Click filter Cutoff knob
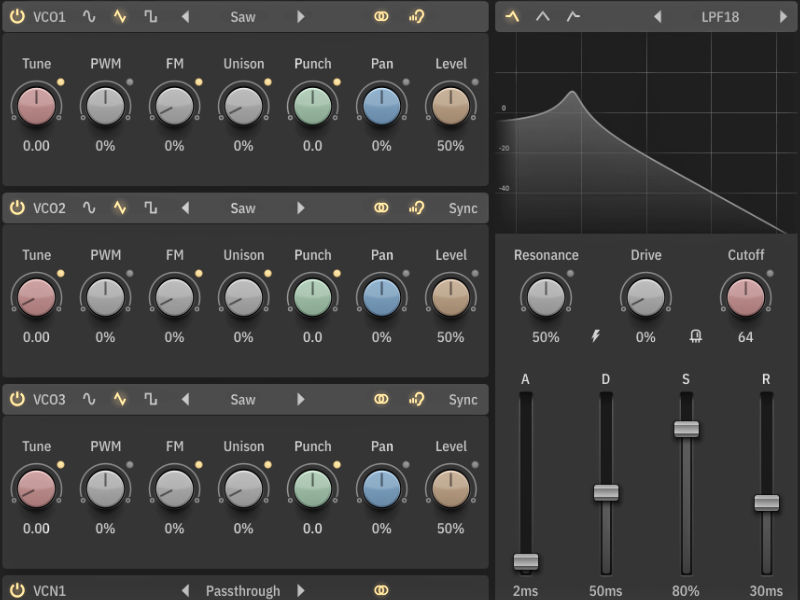 [x=745, y=297]
